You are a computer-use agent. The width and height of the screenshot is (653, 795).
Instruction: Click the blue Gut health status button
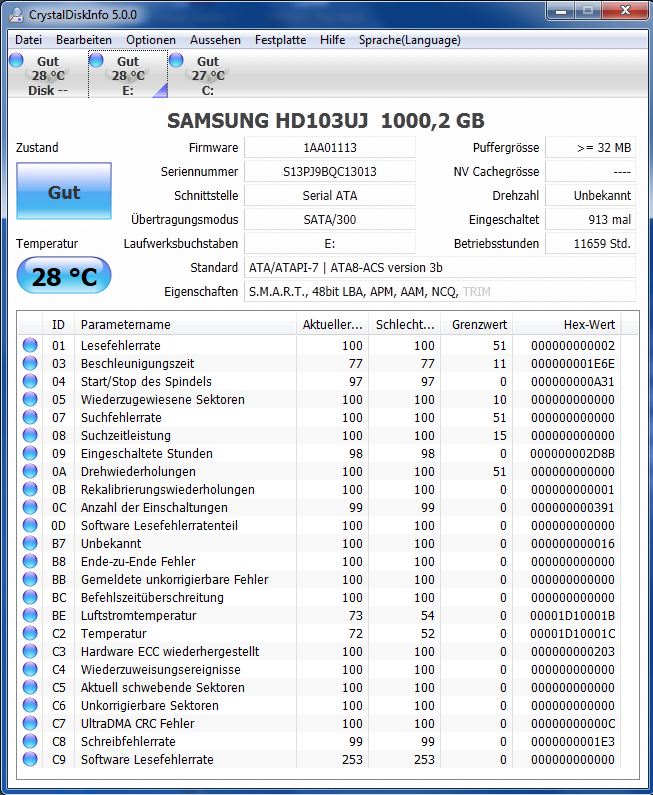pyautogui.click(x=64, y=191)
